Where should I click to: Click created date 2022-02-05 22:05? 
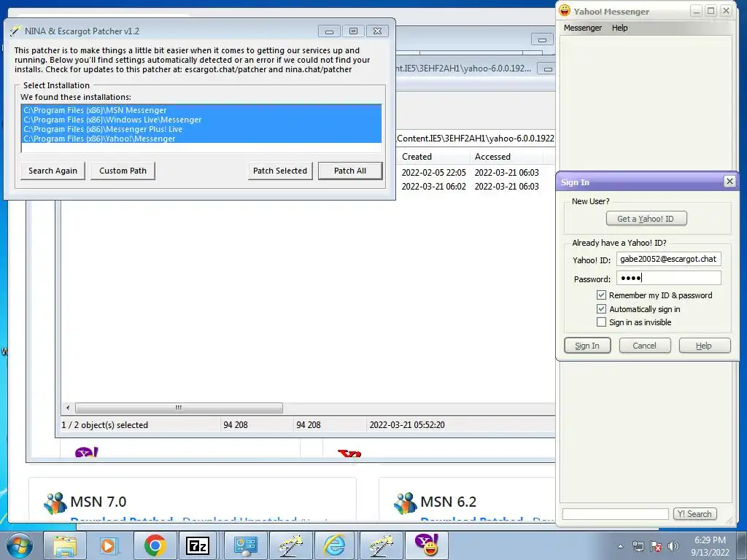pyautogui.click(x=433, y=173)
